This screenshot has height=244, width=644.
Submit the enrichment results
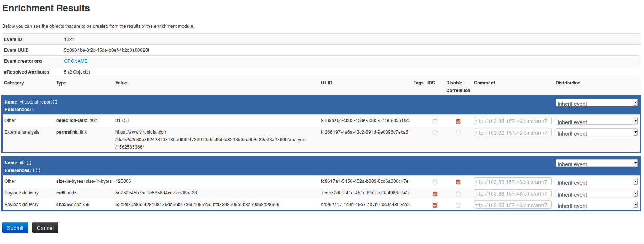click(15, 227)
